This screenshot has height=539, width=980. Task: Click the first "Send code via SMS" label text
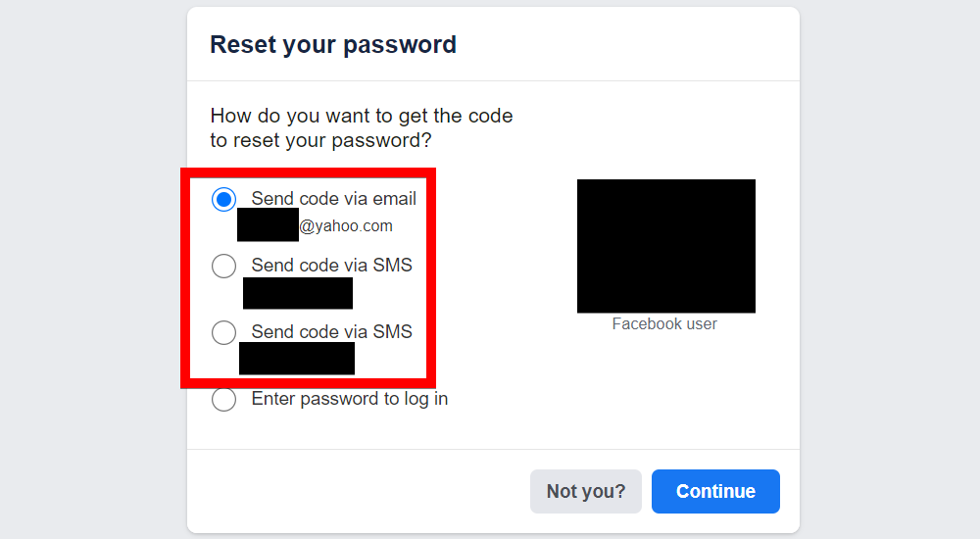click(x=331, y=266)
